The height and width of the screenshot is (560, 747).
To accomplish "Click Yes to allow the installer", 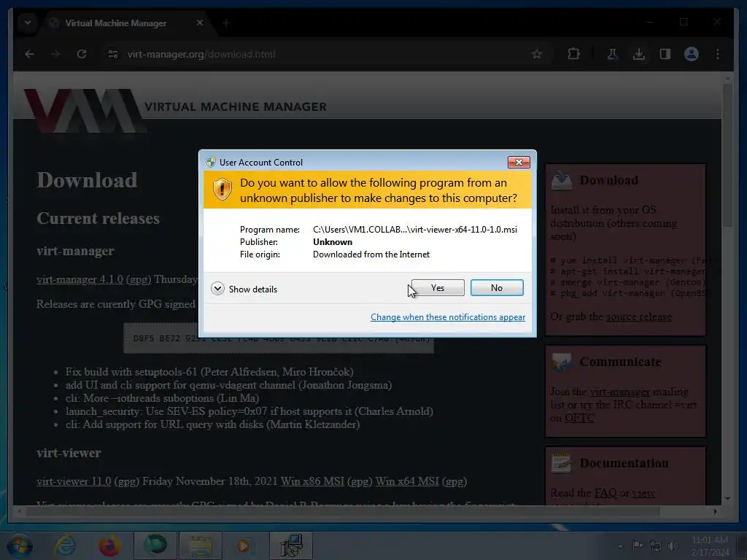I will tap(438, 287).
